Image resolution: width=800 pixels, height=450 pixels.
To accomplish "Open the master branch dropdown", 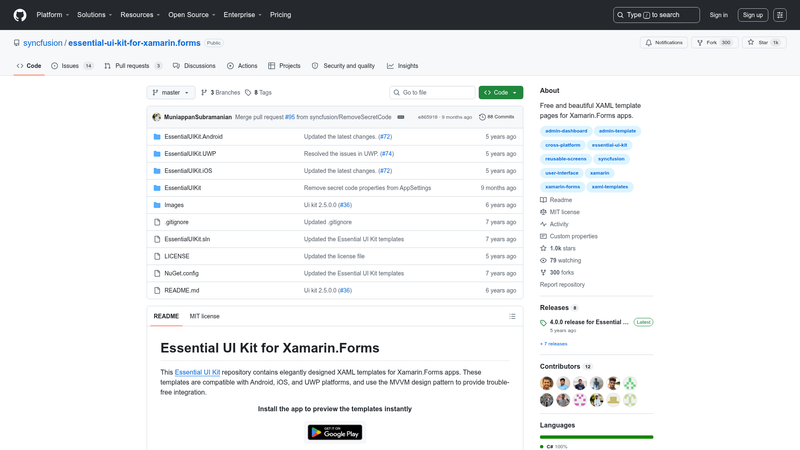I will [171, 92].
